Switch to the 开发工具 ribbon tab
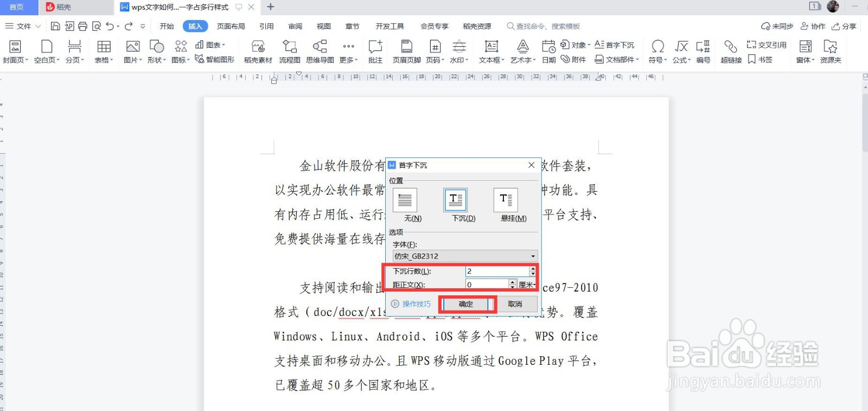The image size is (868, 411). pos(390,26)
